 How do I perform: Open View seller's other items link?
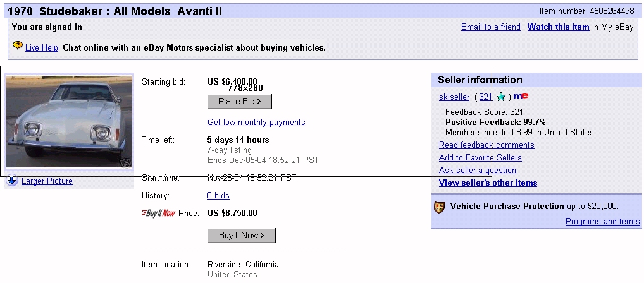pyautogui.click(x=488, y=183)
